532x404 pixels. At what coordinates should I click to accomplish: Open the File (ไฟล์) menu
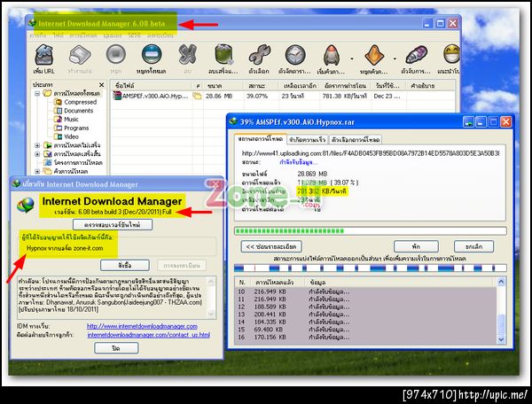coord(58,35)
